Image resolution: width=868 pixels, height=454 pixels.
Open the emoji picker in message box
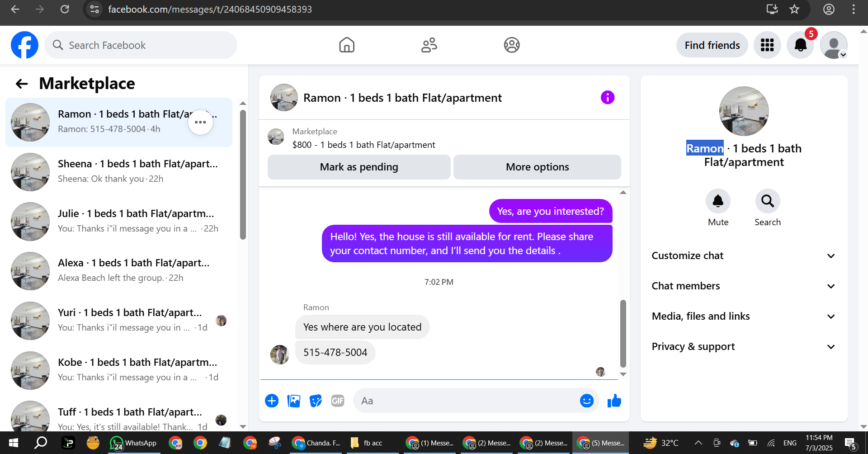point(586,401)
